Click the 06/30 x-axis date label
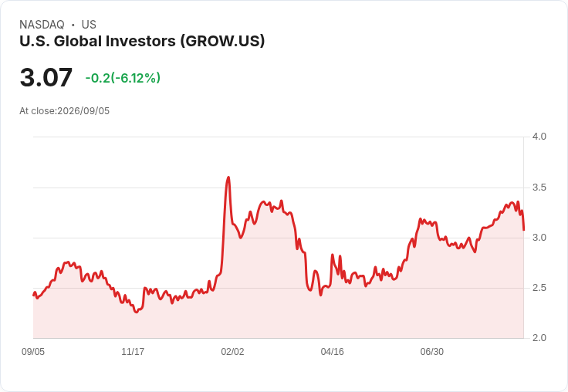The image size is (568, 392). point(431,351)
